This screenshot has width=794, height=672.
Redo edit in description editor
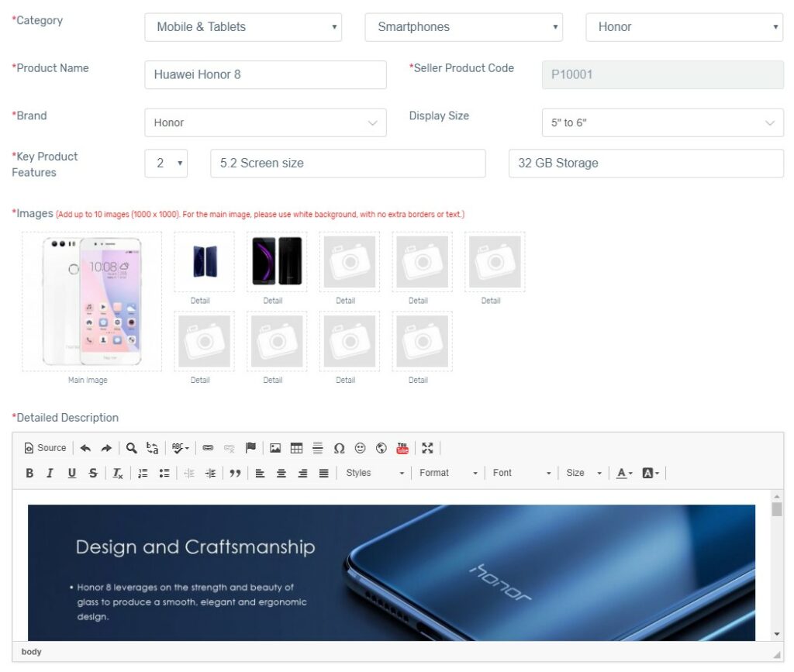106,448
